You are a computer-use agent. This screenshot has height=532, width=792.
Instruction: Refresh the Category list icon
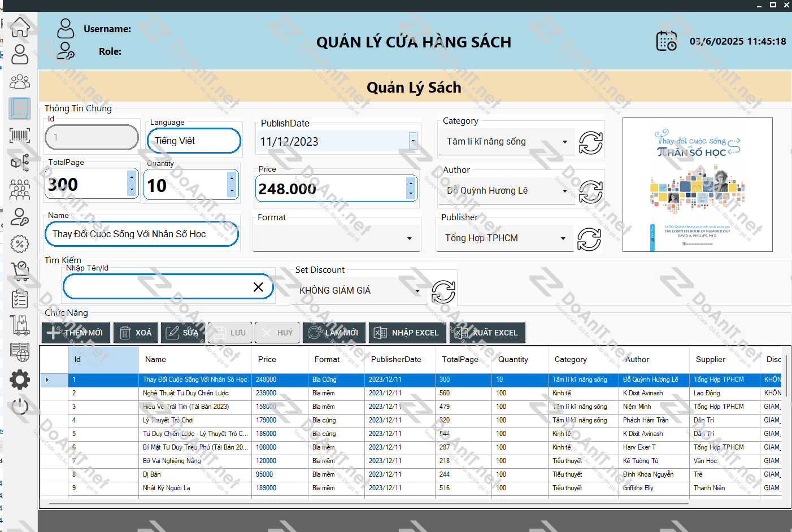590,142
